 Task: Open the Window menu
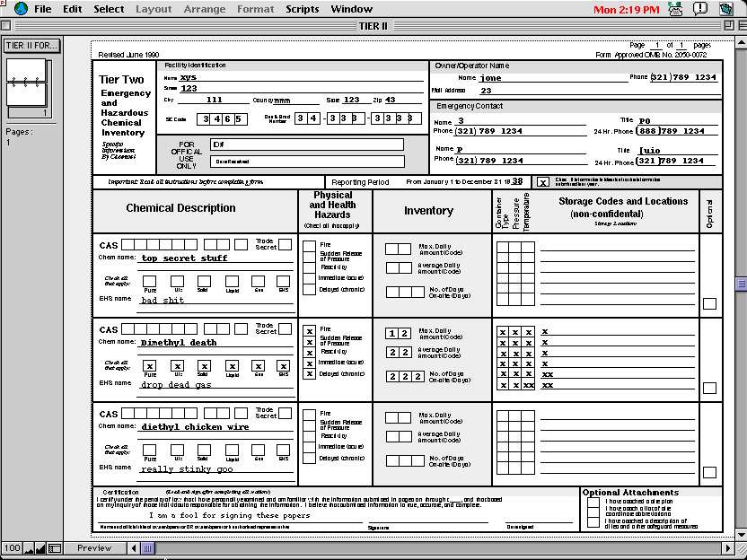pos(352,9)
